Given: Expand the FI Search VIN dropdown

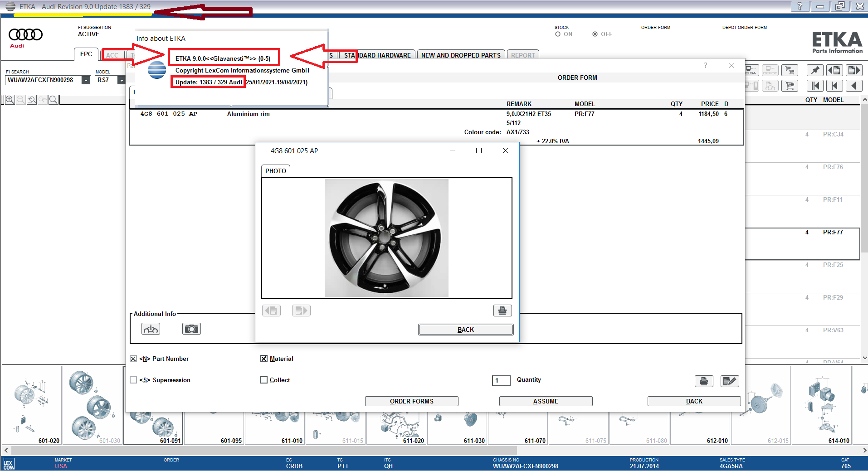Looking at the screenshot, I should tap(86, 80).
